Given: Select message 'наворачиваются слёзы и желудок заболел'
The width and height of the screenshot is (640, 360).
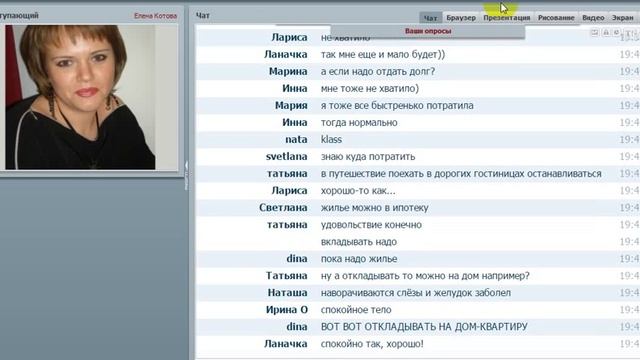Looking at the screenshot, I should pos(416,293).
